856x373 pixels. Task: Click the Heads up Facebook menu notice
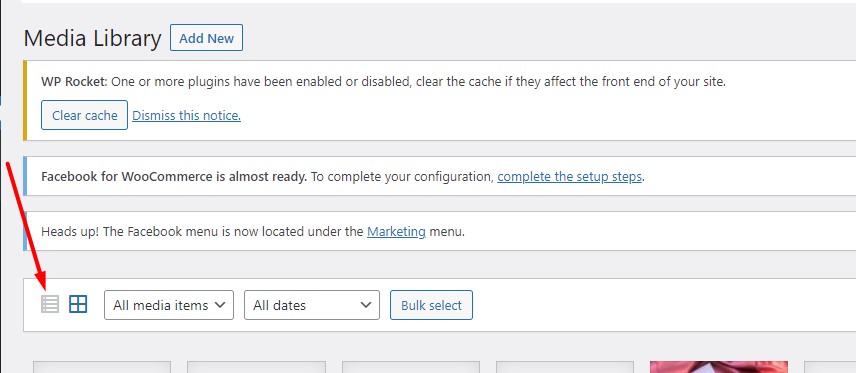[253, 231]
